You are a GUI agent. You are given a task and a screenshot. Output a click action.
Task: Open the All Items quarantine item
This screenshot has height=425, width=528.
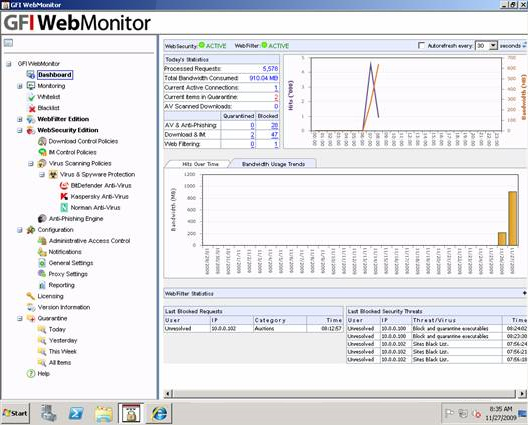pyautogui.click(x=60, y=363)
